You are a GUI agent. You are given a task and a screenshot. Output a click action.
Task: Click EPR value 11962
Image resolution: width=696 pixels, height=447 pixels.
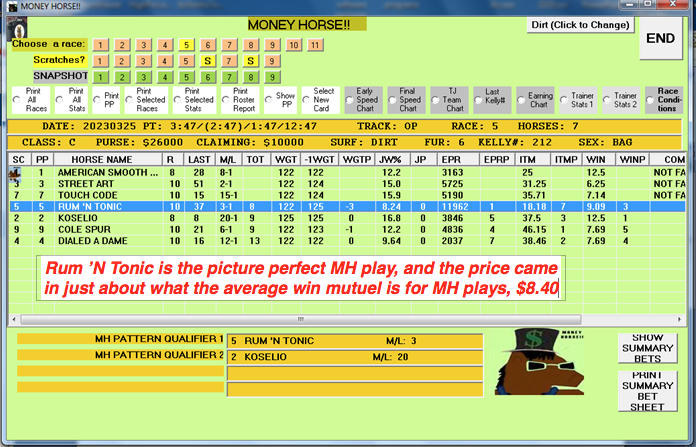pyautogui.click(x=455, y=207)
